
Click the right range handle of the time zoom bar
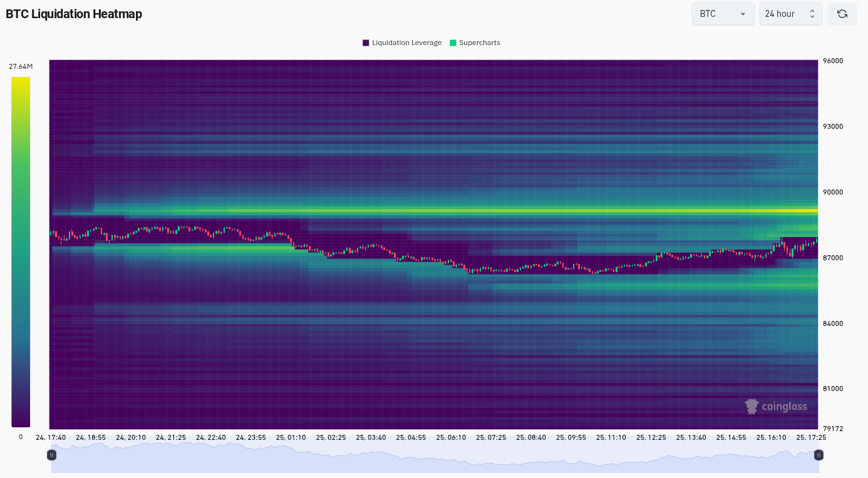818,455
